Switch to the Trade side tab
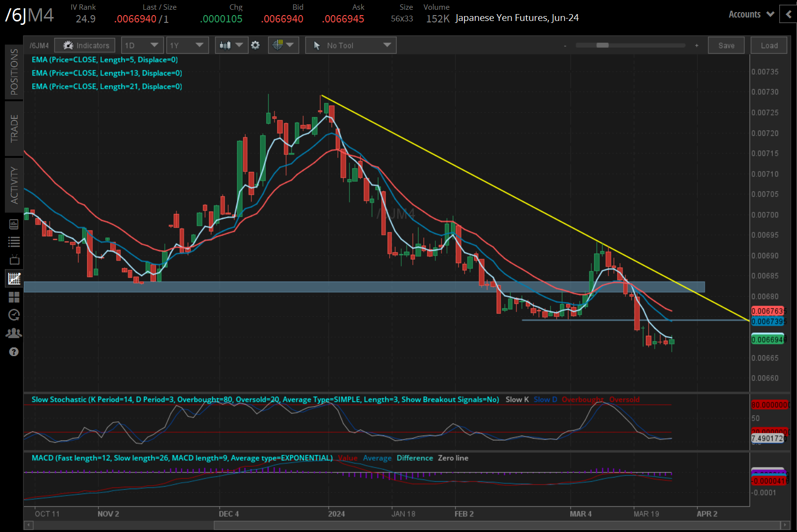 (x=14, y=129)
